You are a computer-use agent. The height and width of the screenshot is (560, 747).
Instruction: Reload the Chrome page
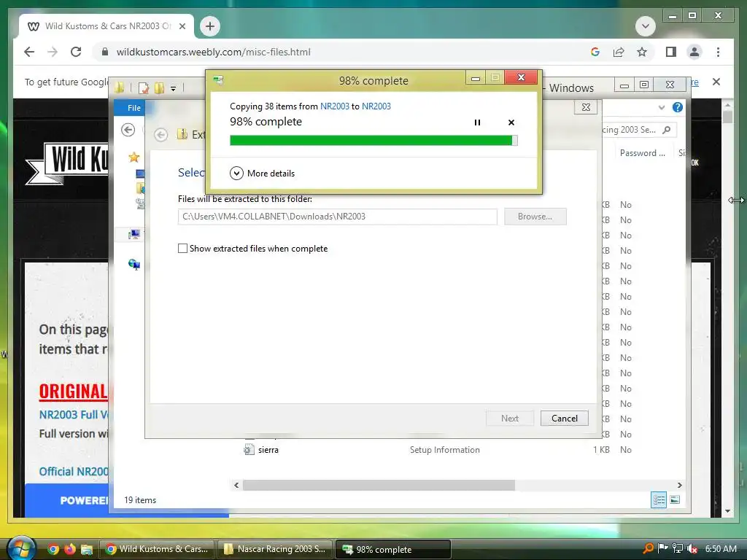click(76, 52)
